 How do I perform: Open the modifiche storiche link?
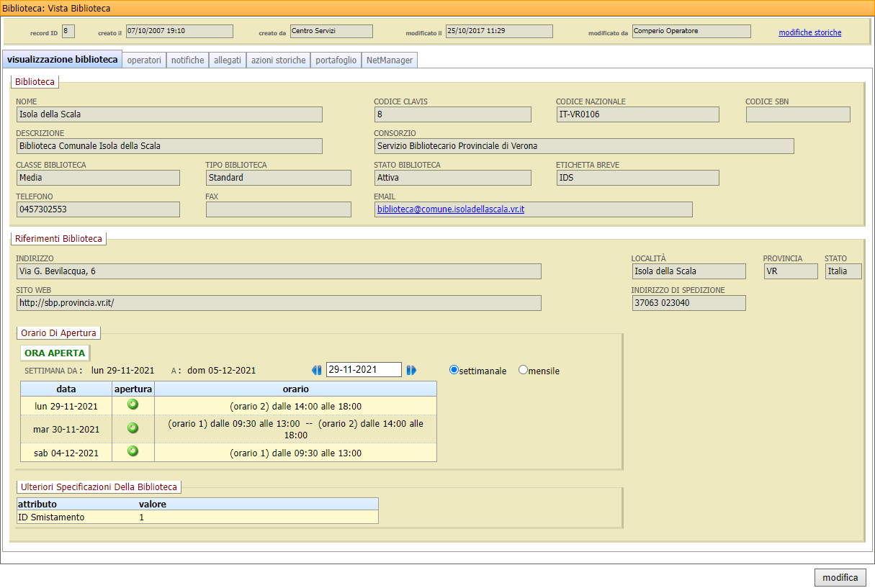pos(809,32)
